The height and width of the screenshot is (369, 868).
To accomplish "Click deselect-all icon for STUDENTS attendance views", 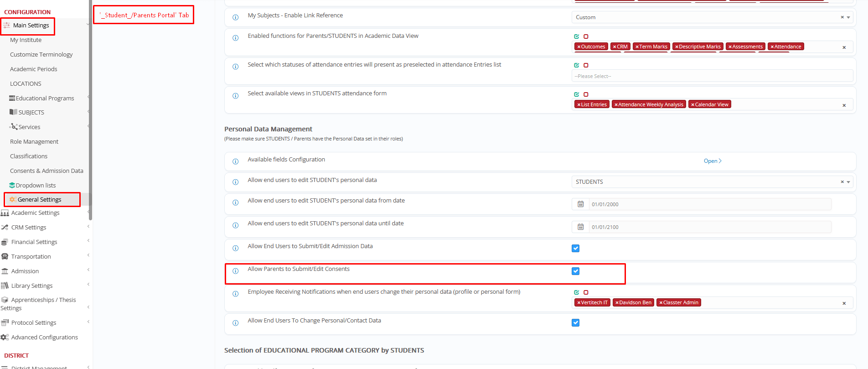I will (586, 94).
